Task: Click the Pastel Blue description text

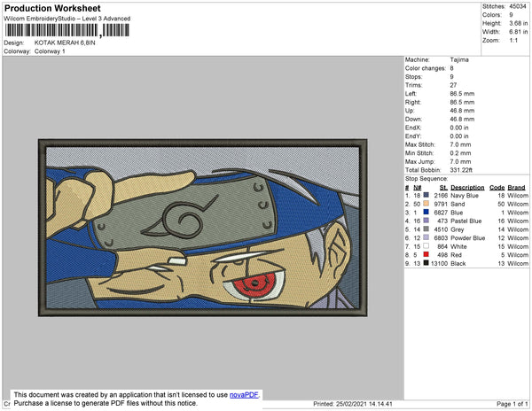Action: [465, 221]
